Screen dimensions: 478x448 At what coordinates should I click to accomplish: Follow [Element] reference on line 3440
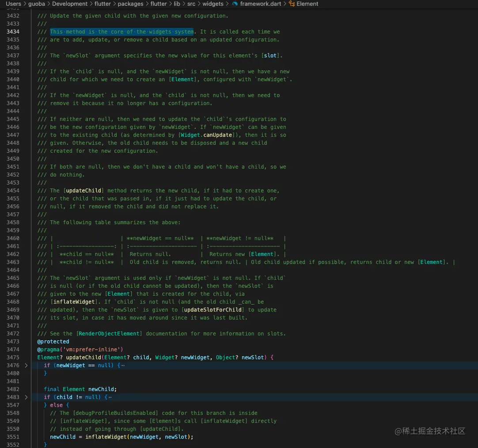[x=182, y=79]
